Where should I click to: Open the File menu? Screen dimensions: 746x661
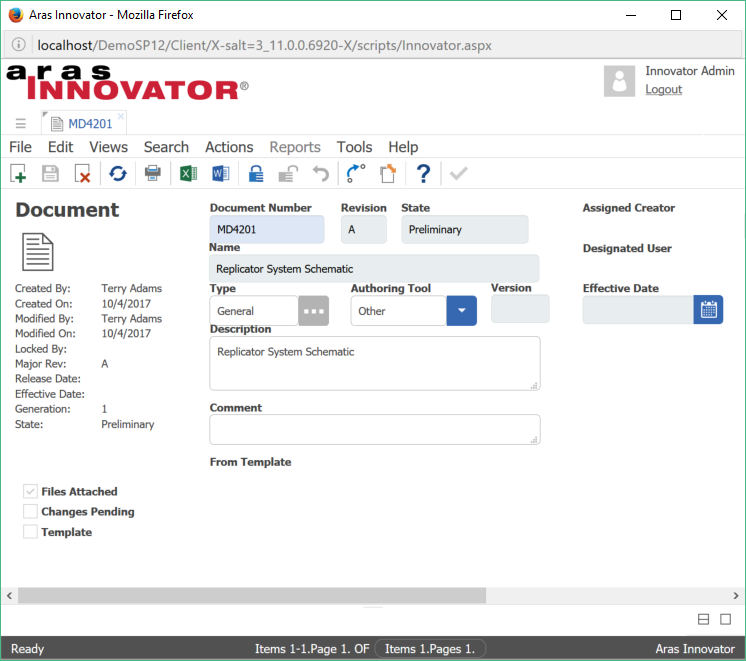(x=20, y=147)
